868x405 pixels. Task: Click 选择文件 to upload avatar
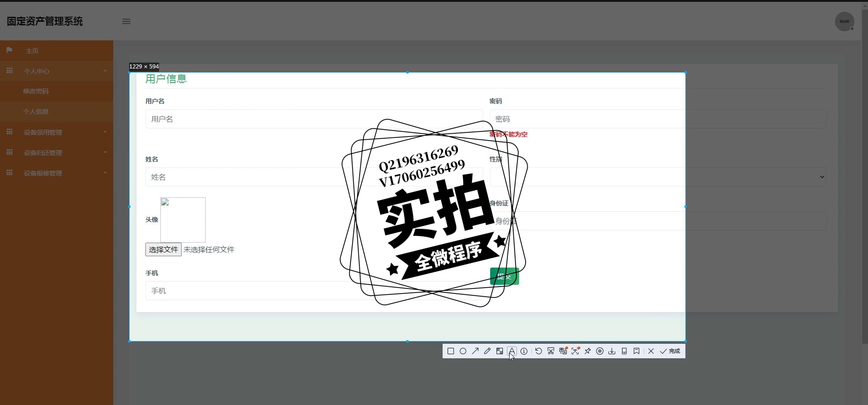(x=164, y=249)
